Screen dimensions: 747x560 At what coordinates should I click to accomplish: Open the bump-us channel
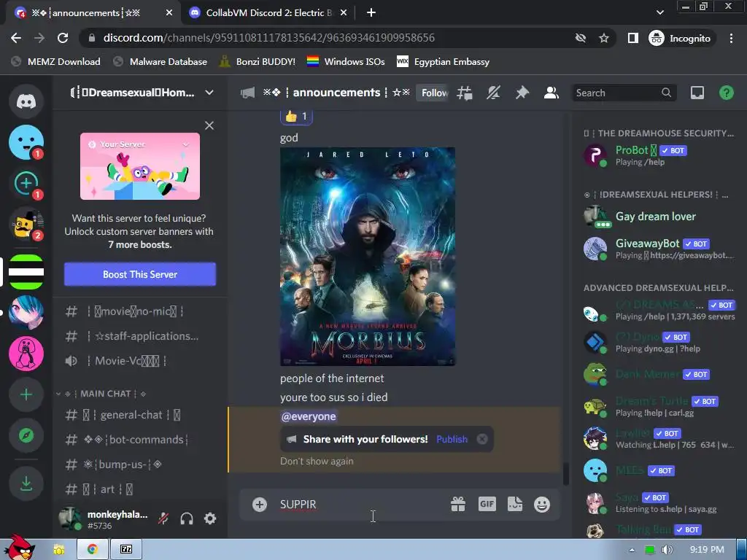point(140,464)
